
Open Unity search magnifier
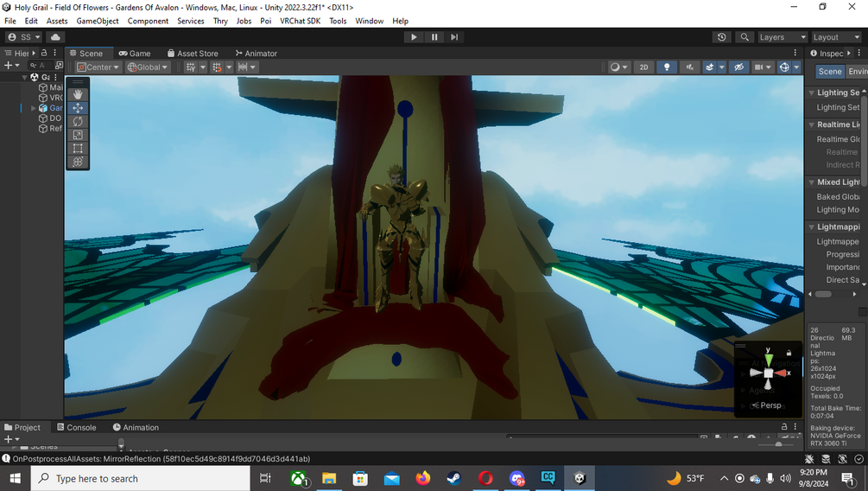pos(744,37)
